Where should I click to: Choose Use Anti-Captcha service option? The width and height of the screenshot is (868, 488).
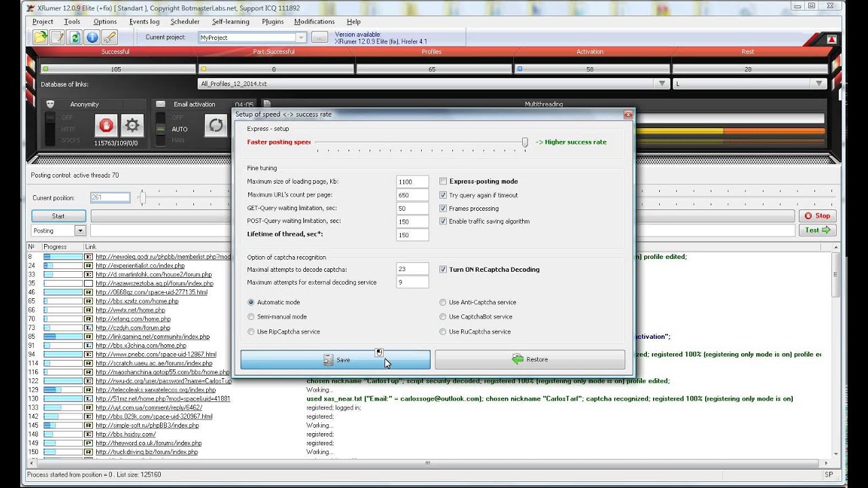point(443,302)
